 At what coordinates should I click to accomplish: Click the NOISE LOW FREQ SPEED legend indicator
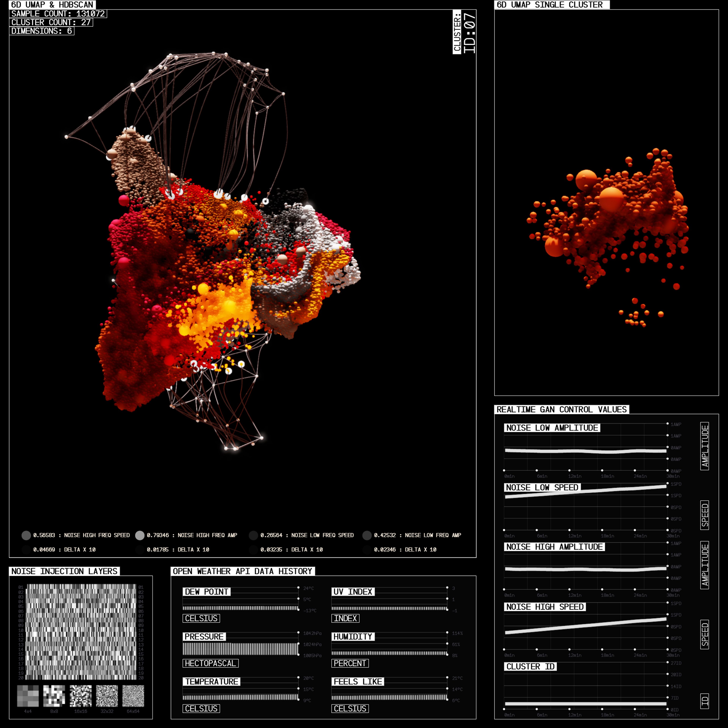pos(254,535)
